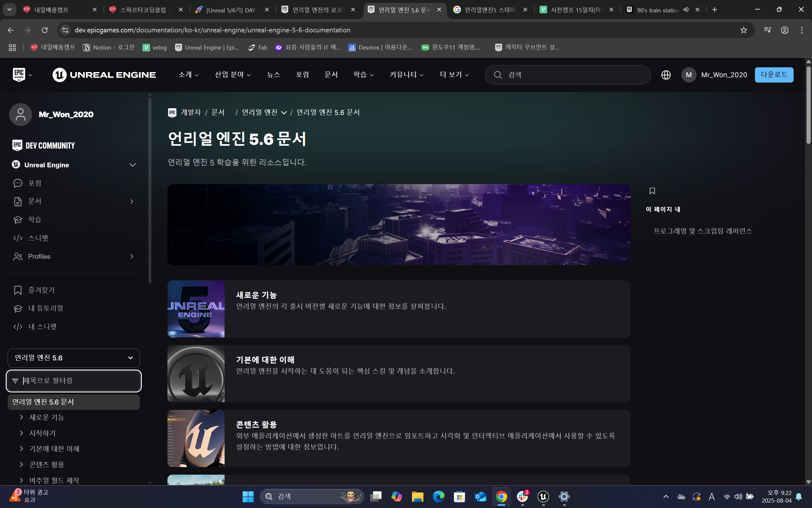Open 즐겨찾기 in the sidebar
The height and width of the screenshot is (508, 812).
[x=41, y=290]
